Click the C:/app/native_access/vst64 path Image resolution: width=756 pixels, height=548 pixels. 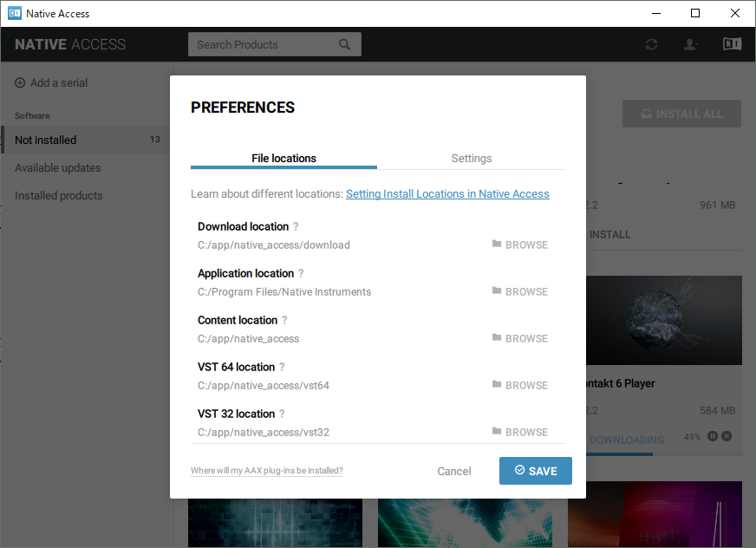264,386
